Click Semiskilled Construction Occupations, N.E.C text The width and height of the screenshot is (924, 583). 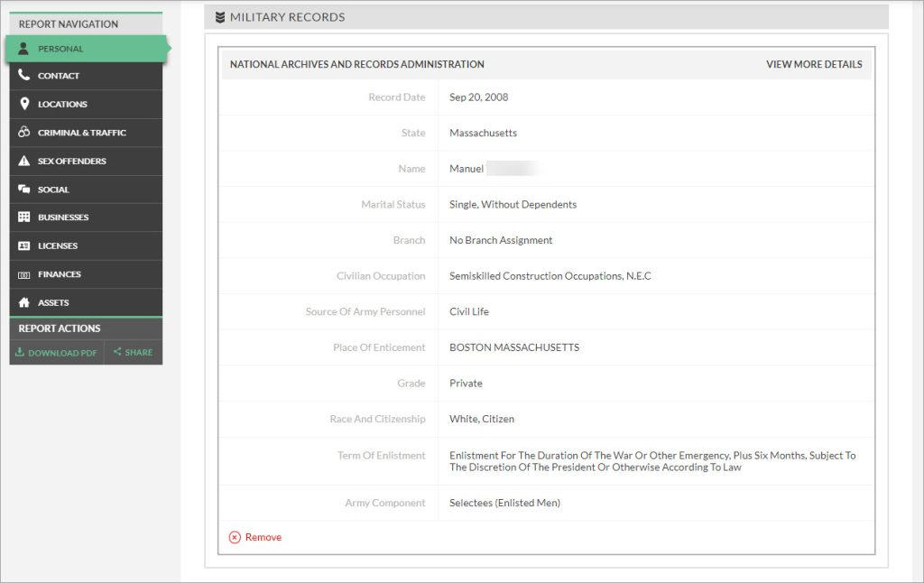[x=550, y=276]
